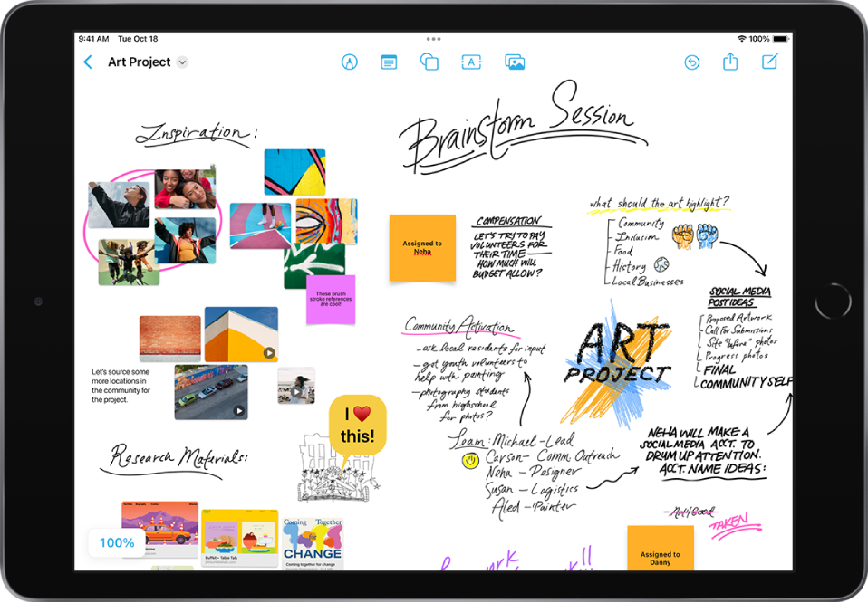Select the Markup drawing tool
The image size is (868, 603).
351,62
